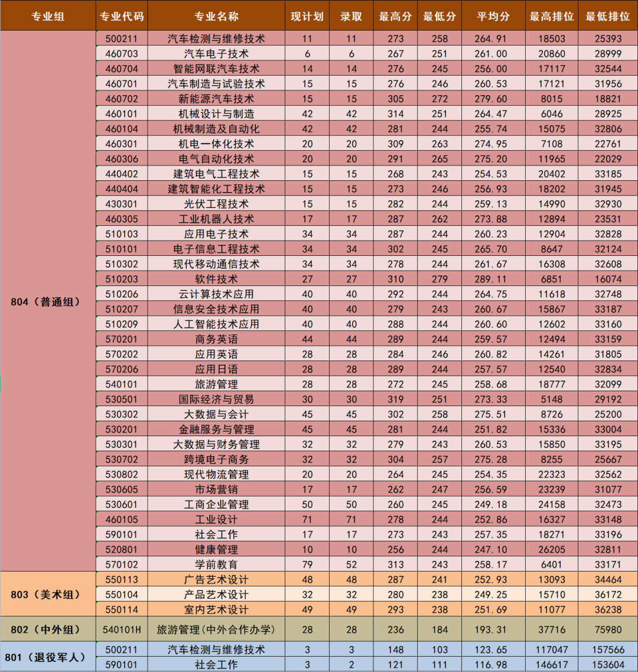The image size is (638, 672).
Task: Click major name 现代物流管理
Action: pyautogui.click(x=216, y=474)
